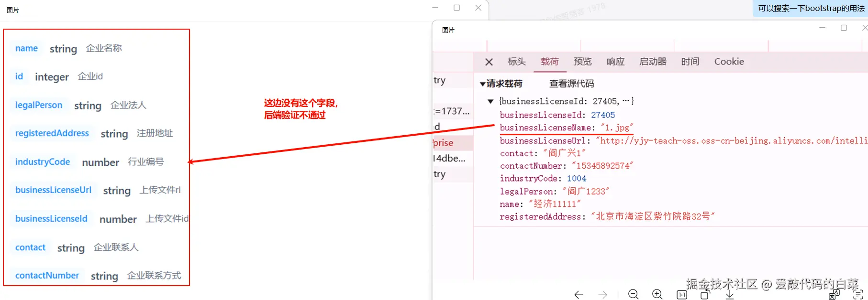Open the Cookie tab
Image resolution: width=868 pixels, height=300 pixels.
(x=729, y=62)
